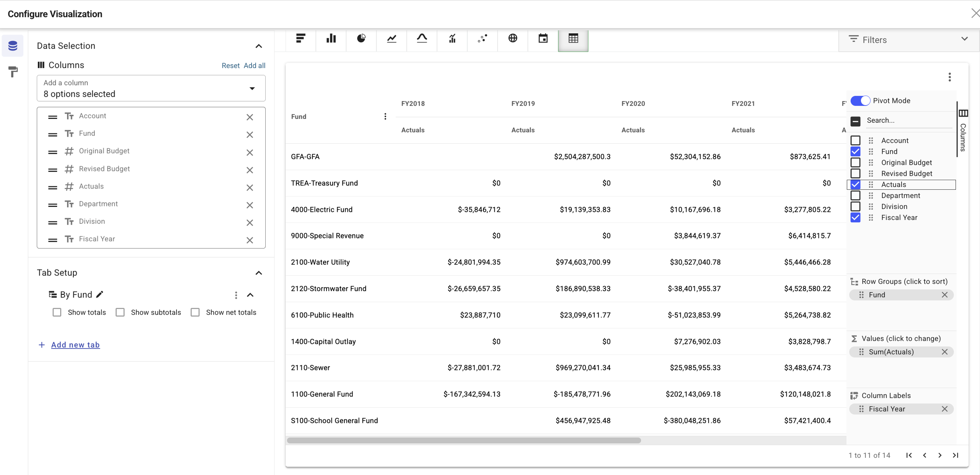Check the Account column checkbox in pivot panel
Image resolution: width=980 pixels, height=475 pixels.
click(855, 140)
